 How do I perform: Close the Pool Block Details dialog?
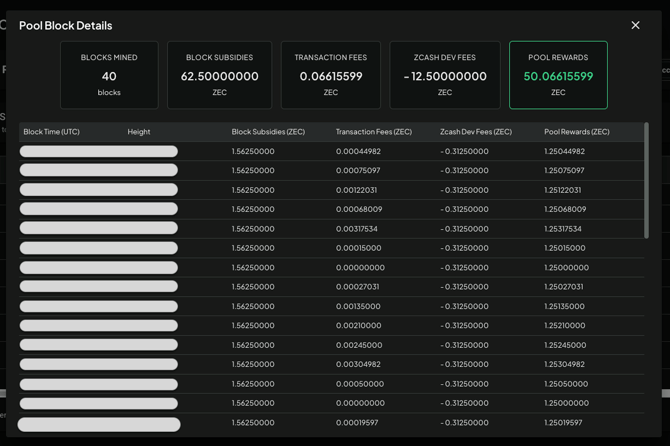click(x=635, y=25)
